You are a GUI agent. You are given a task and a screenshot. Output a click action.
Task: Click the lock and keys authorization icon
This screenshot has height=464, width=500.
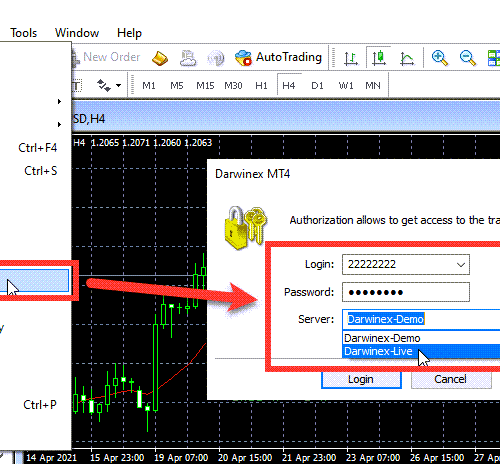(x=246, y=227)
